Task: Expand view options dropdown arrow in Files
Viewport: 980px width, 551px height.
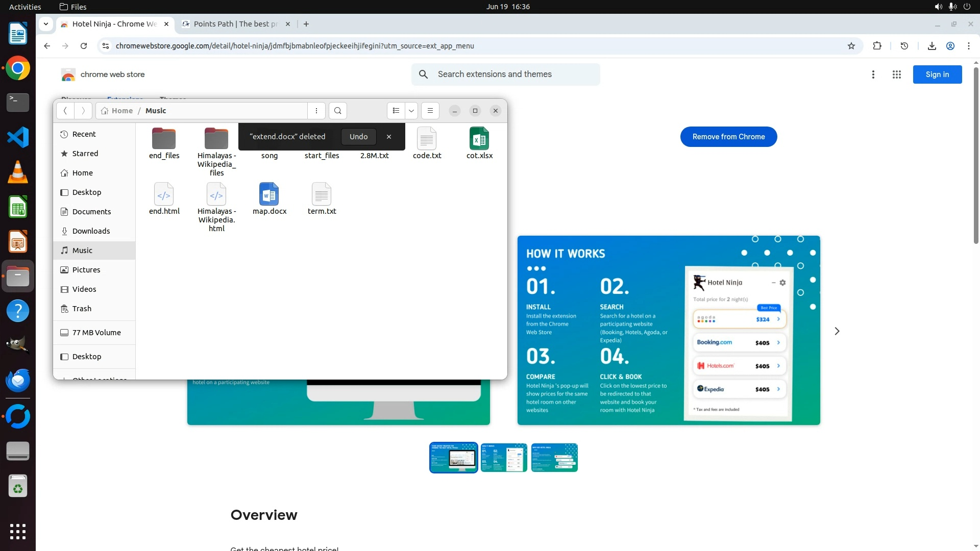Action: point(411,111)
